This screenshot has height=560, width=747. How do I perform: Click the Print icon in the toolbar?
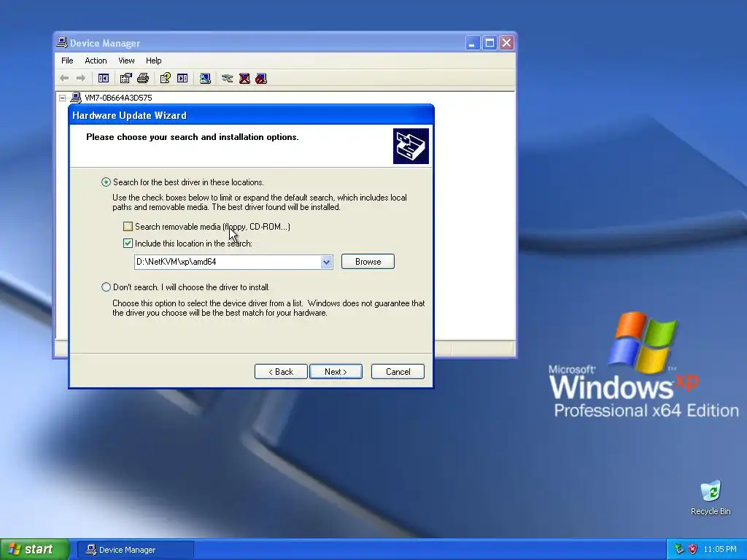143,78
